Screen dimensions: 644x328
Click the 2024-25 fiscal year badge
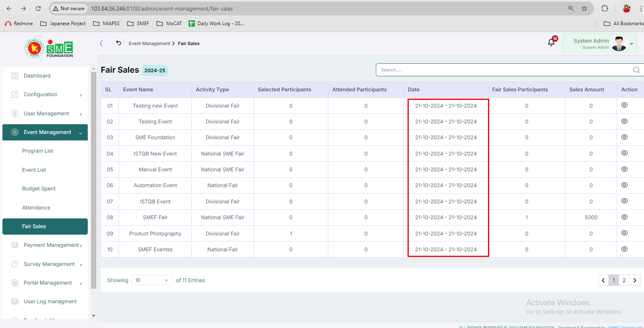[155, 70]
